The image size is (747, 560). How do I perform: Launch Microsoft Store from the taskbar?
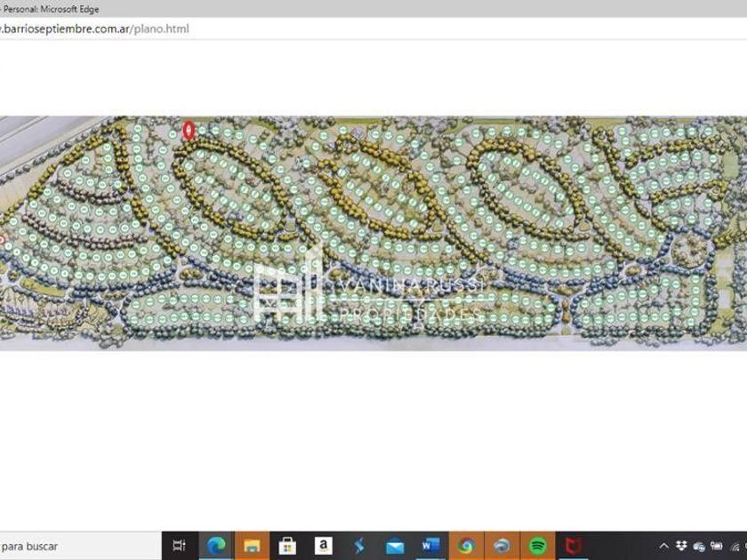pos(287,546)
